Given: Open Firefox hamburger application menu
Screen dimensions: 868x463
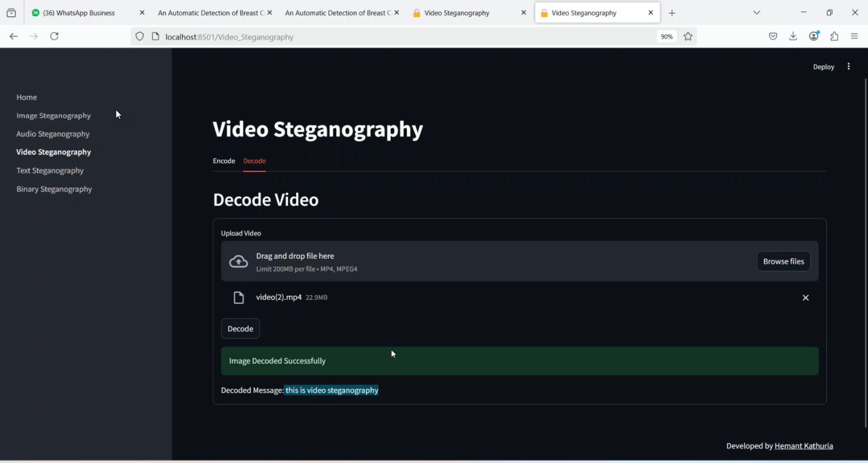Looking at the screenshot, I should pyautogui.click(x=854, y=36).
